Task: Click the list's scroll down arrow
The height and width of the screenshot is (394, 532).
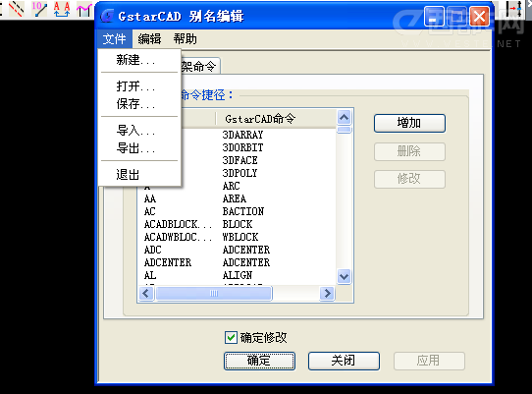Action: (345, 276)
